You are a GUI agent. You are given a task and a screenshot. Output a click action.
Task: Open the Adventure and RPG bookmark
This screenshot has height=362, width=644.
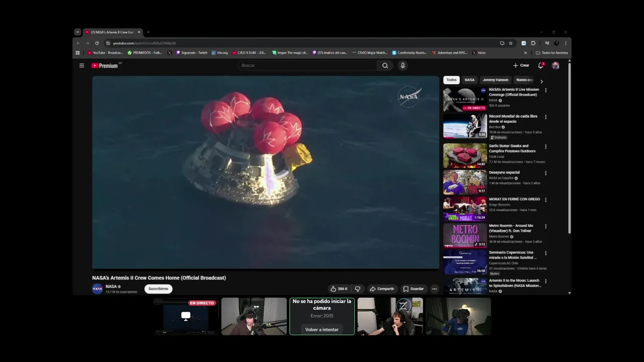click(449, 53)
